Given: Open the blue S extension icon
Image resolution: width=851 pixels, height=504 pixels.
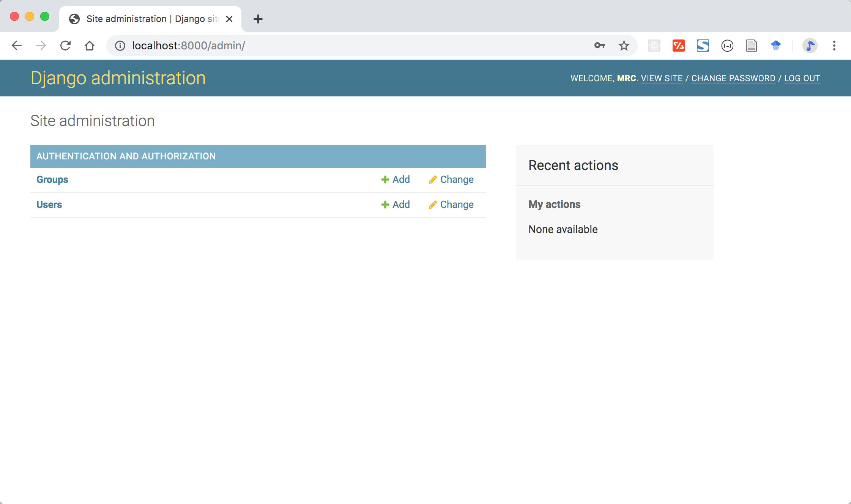Looking at the screenshot, I should pyautogui.click(x=703, y=46).
